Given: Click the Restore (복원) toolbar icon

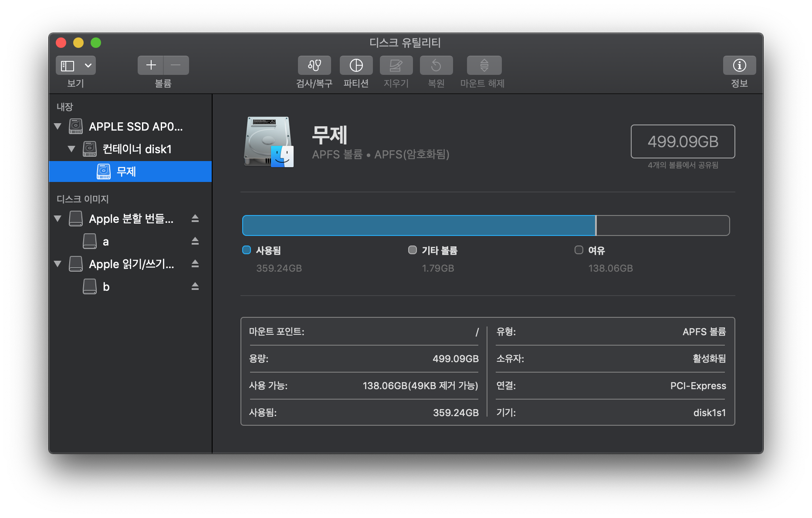Looking at the screenshot, I should [x=436, y=65].
